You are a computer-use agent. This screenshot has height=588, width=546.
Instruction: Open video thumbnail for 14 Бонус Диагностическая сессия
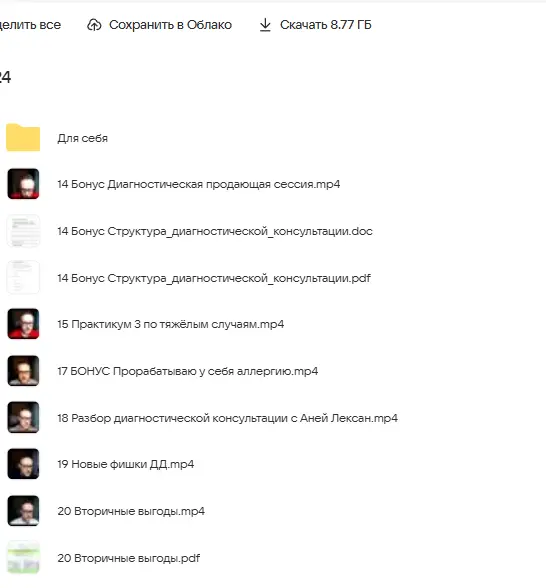coord(23,184)
